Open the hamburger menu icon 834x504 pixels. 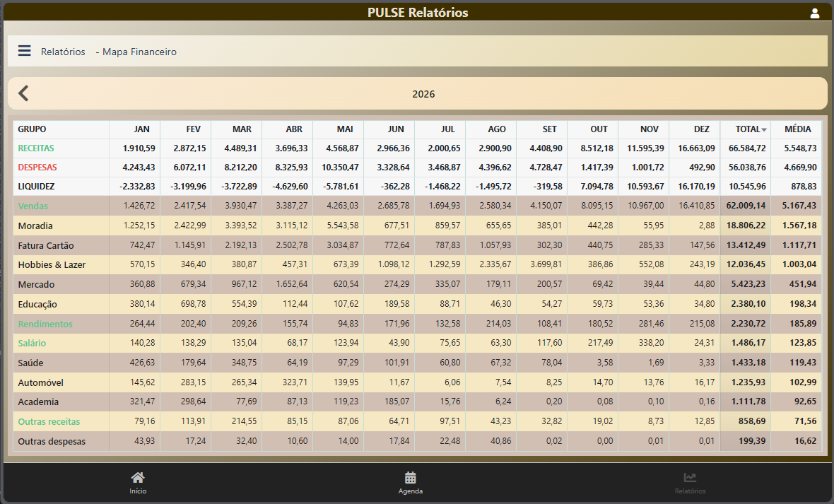(x=25, y=51)
